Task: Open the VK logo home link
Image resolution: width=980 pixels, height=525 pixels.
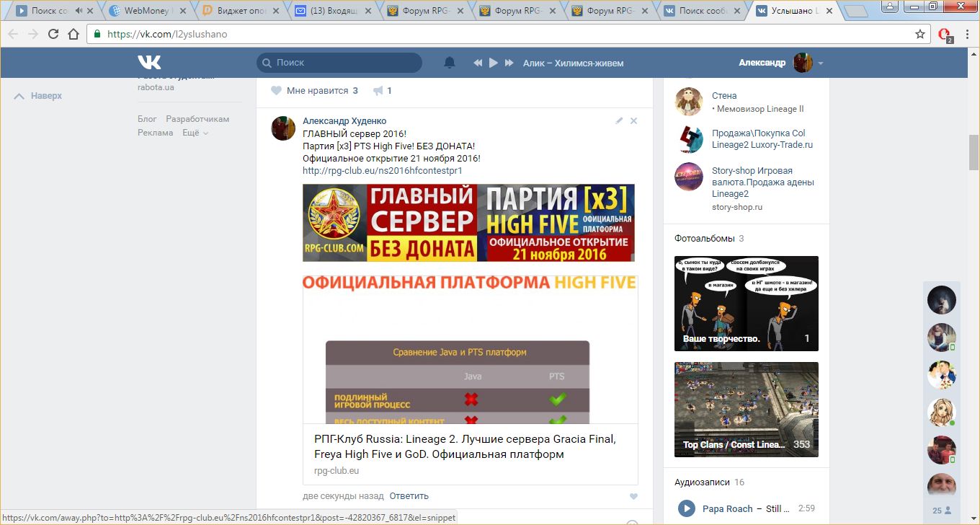Action: [x=149, y=63]
